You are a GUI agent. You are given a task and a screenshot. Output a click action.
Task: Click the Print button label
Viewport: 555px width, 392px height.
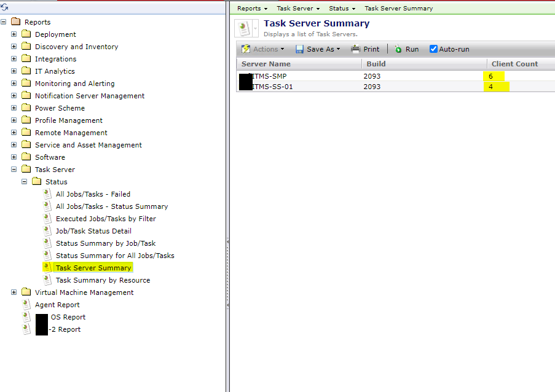tap(371, 49)
